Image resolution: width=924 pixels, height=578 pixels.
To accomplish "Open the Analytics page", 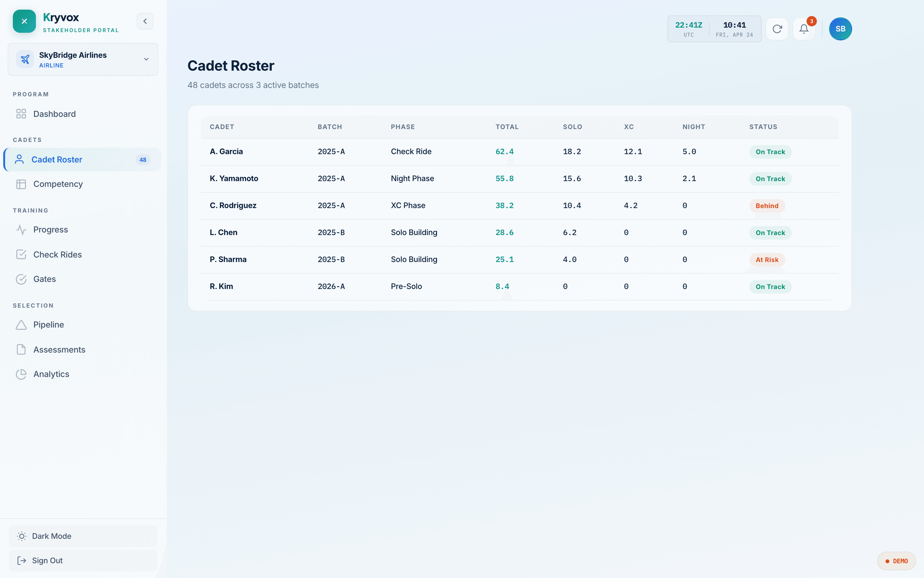I will 82,374.
